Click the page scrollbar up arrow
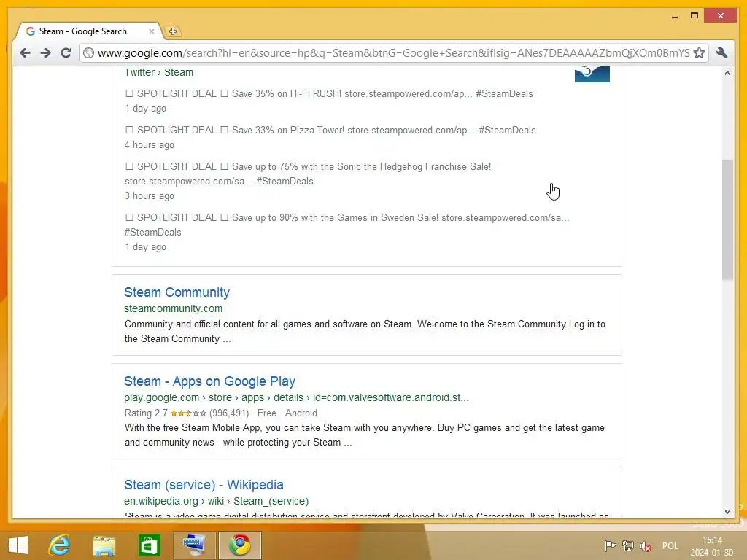Screen dimensions: 747x560 pos(727,73)
